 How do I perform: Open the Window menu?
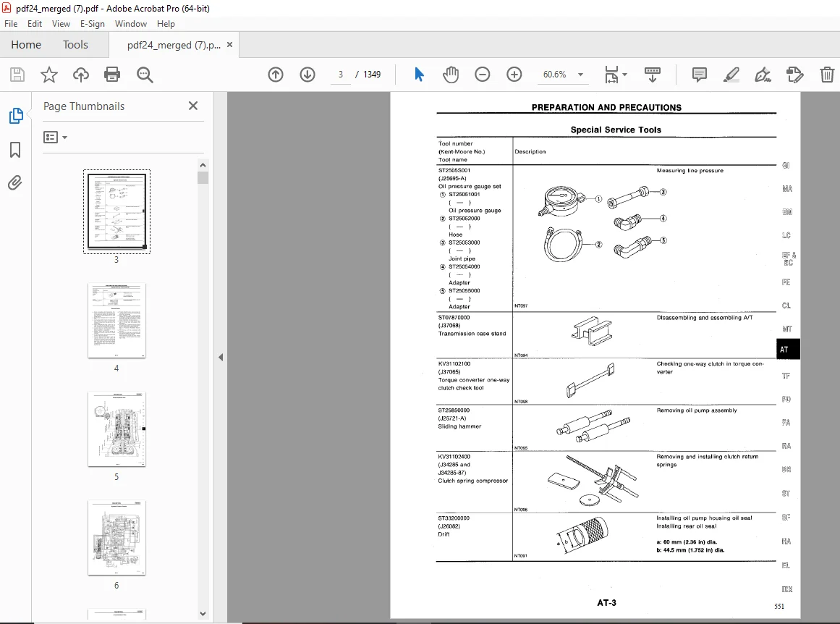(x=131, y=24)
